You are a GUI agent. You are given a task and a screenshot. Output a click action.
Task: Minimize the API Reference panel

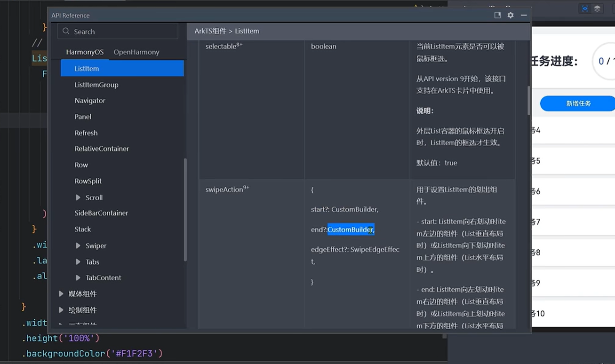coord(524,16)
